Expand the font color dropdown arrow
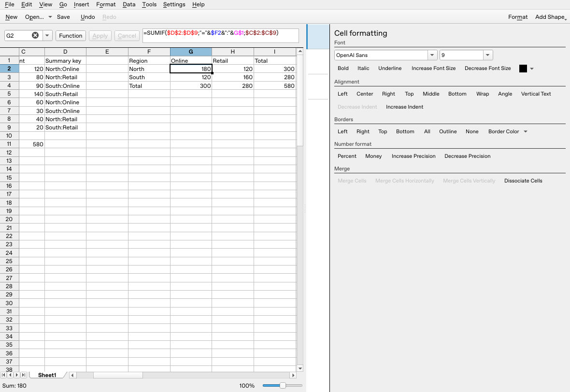This screenshot has width=570, height=392. 531,69
